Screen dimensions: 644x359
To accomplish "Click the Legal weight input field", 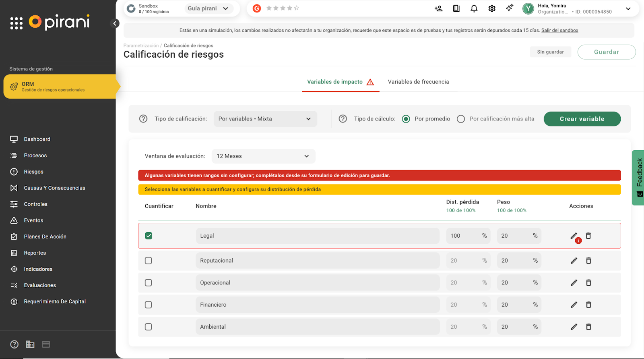I will pyautogui.click(x=514, y=236).
